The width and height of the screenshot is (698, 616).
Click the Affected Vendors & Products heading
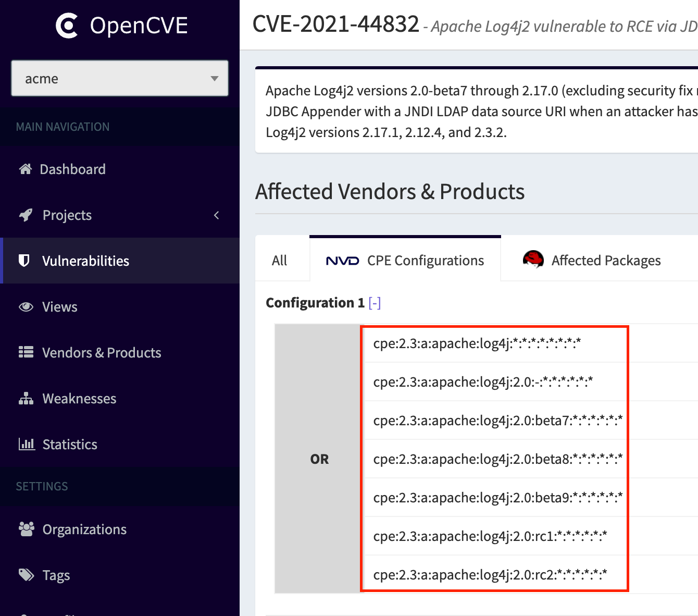[390, 191]
